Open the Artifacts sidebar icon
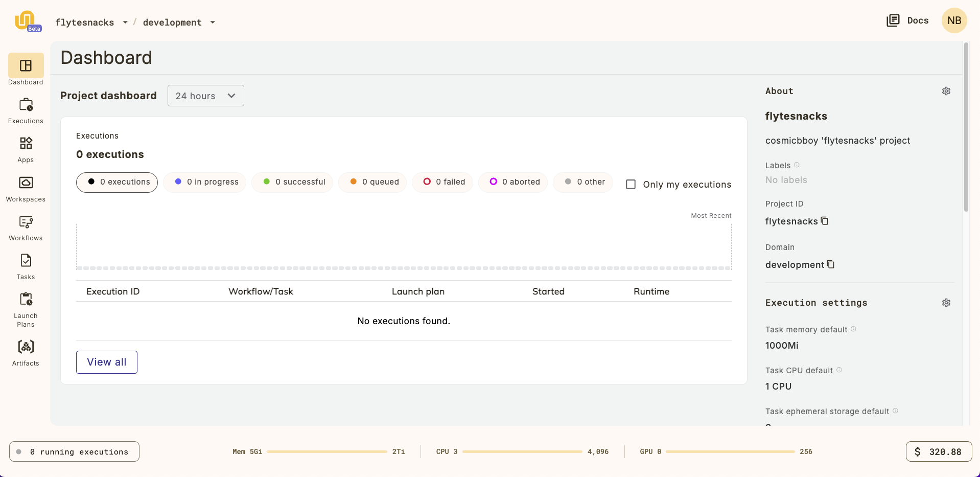Screen dimensions: 980x477 pyautogui.click(x=26, y=347)
